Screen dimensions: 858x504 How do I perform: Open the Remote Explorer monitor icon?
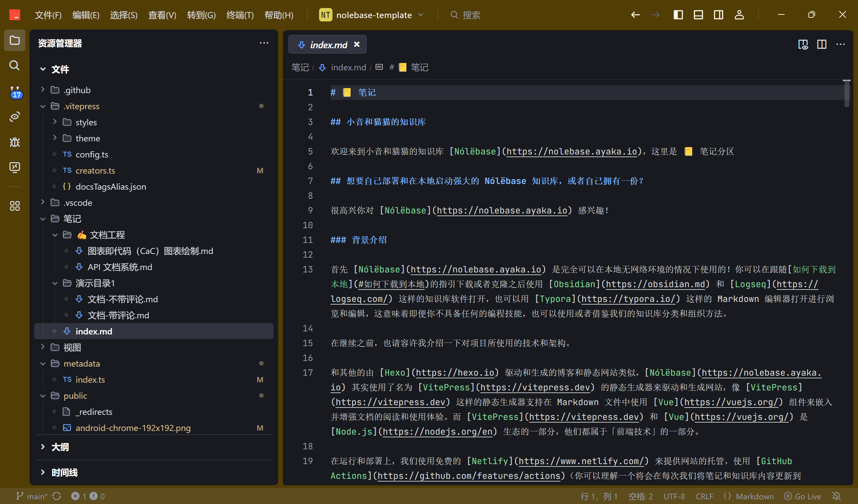tap(14, 167)
